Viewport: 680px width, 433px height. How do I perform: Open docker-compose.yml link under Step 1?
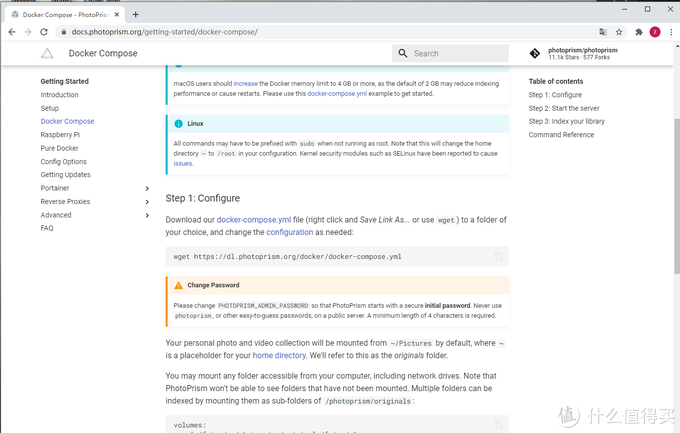tap(254, 220)
